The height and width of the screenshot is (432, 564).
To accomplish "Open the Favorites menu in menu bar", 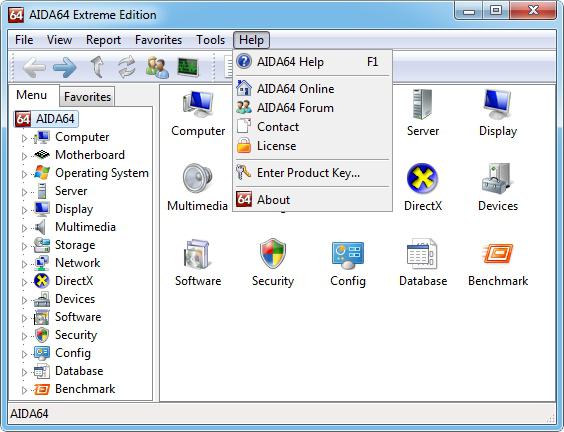I will click(158, 40).
